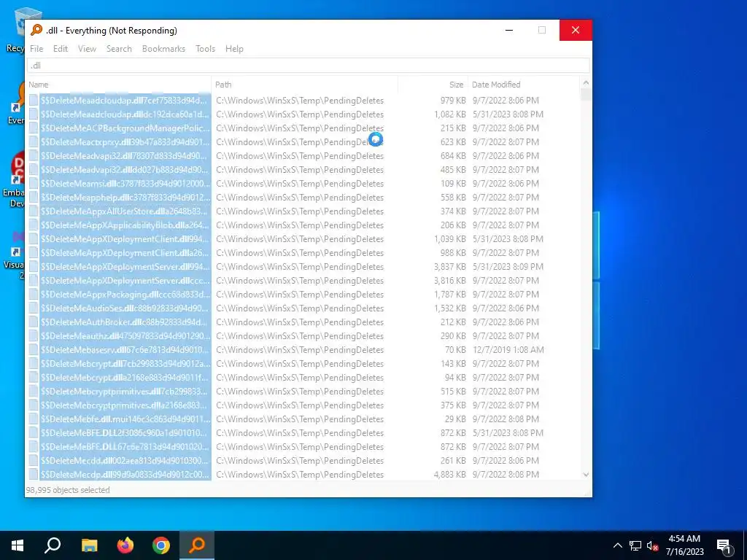Click the muted volume tray icon
Viewport: 747px width, 560px height.
coord(652,545)
